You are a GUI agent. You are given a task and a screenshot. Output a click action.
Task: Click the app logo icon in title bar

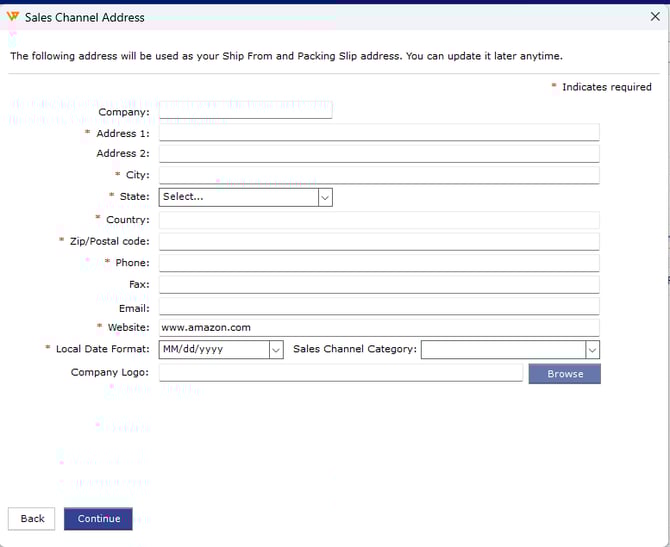13,17
